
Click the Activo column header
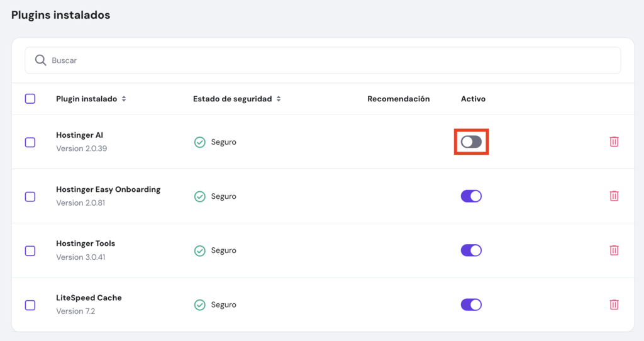473,99
